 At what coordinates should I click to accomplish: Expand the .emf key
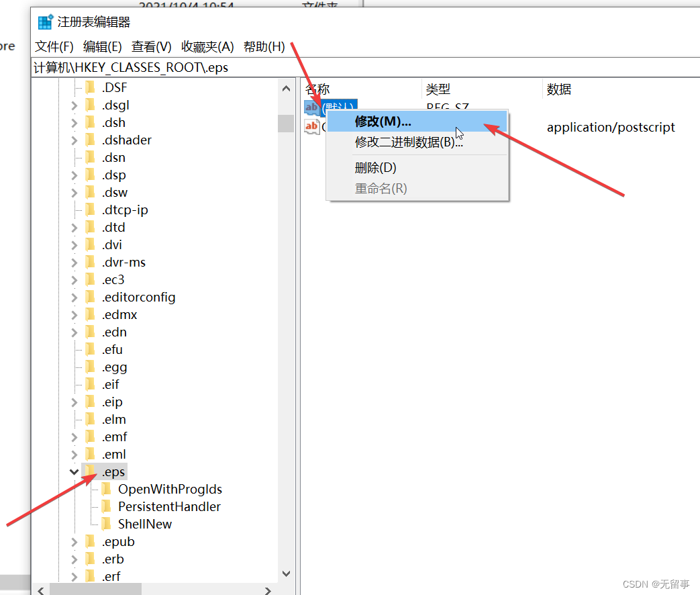74,437
